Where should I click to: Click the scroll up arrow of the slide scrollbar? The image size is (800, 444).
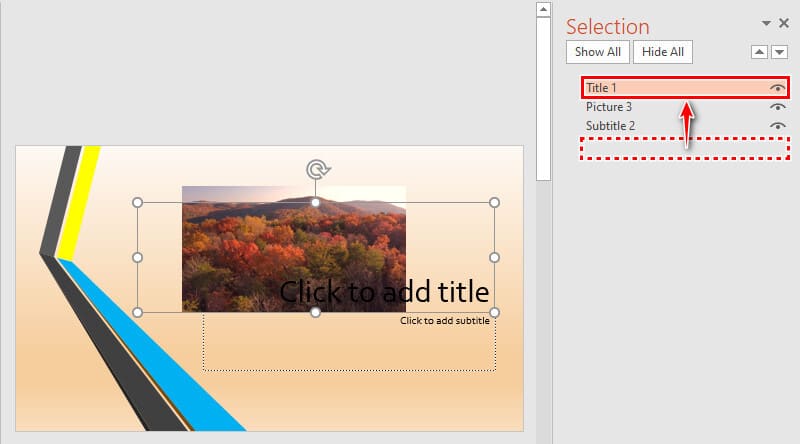click(543, 10)
